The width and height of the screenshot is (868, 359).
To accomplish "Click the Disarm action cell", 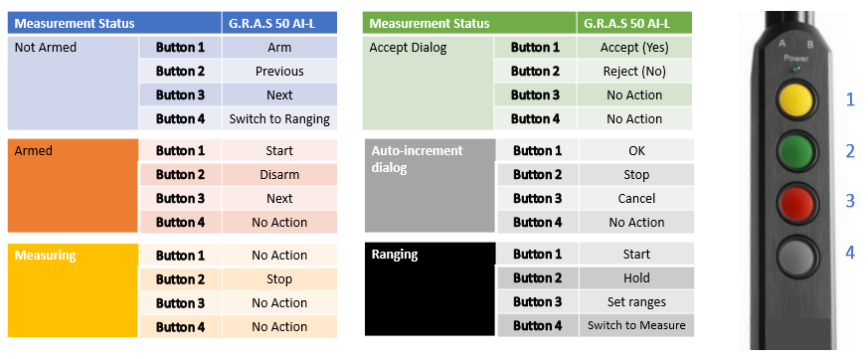I will tap(279, 175).
